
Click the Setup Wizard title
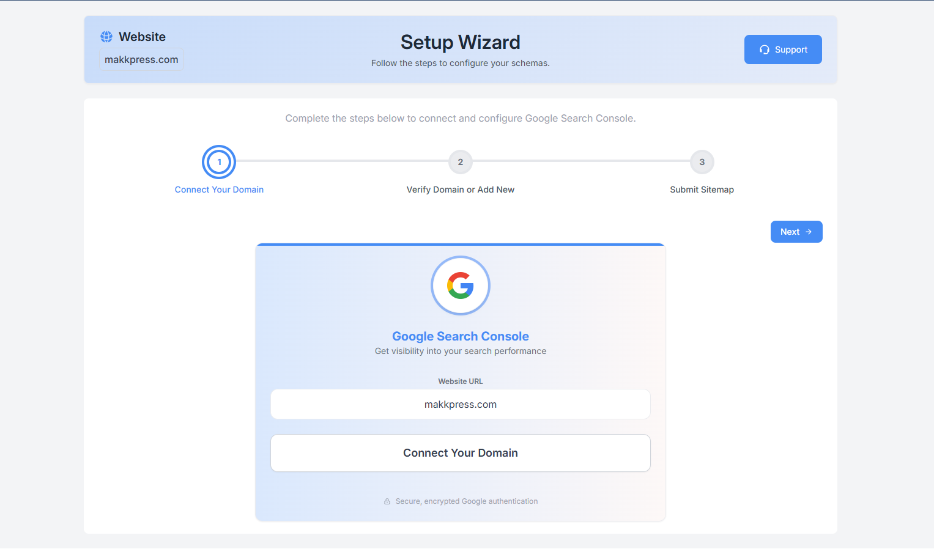click(x=461, y=42)
